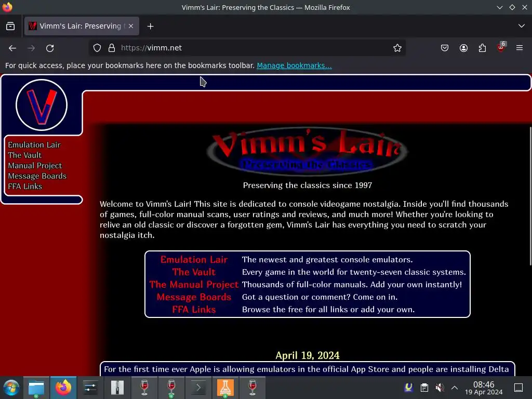Click the Vimm's Lair banner image
Image resolution: width=532 pixels, height=399 pixels.
pyautogui.click(x=308, y=151)
